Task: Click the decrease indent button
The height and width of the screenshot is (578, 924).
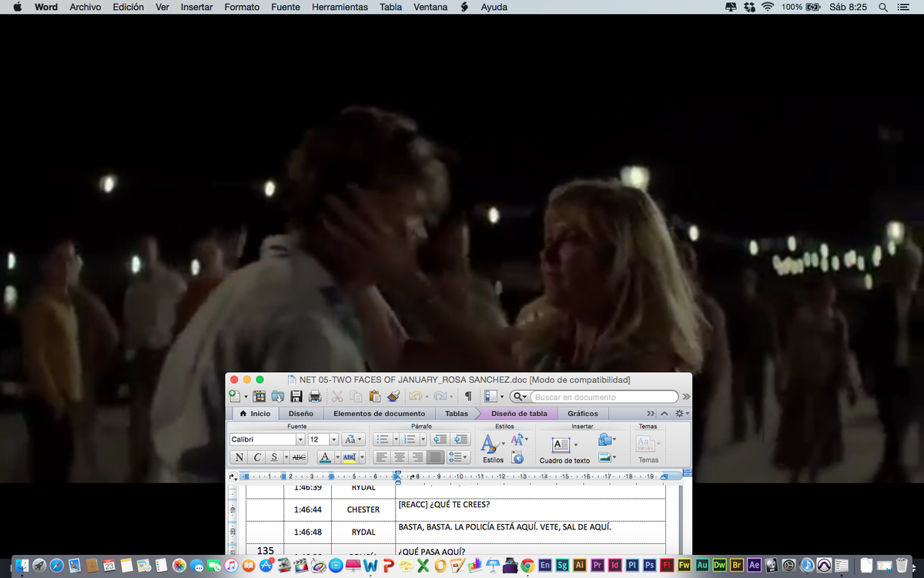Action: [x=440, y=439]
